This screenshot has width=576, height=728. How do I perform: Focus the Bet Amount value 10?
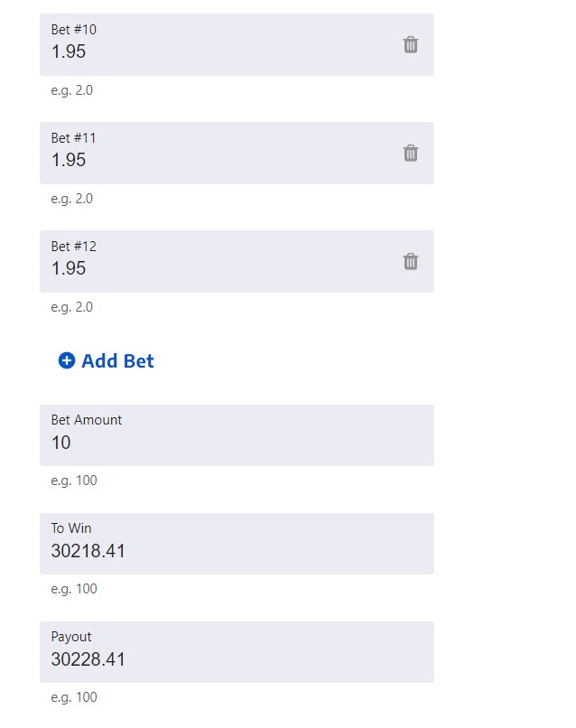(61, 443)
